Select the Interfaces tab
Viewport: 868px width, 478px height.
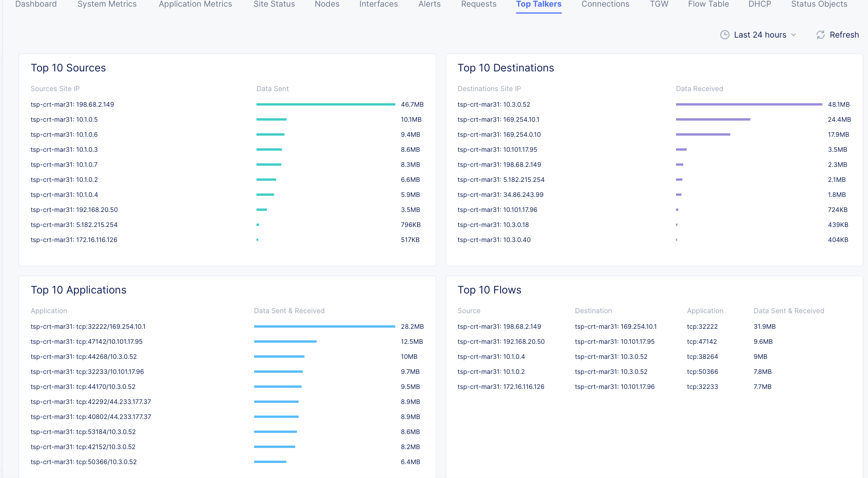pyautogui.click(x=378, y=4)
